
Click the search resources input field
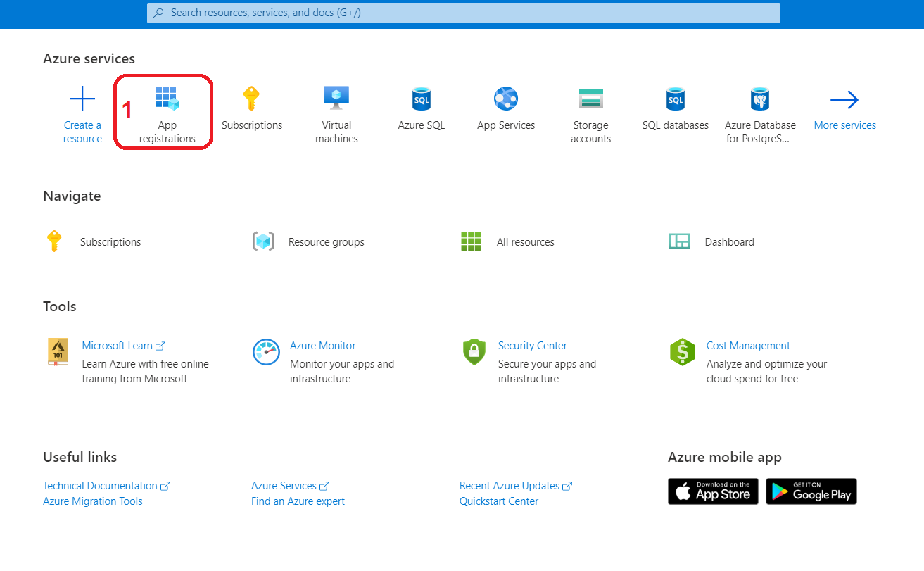coord(464,13)
